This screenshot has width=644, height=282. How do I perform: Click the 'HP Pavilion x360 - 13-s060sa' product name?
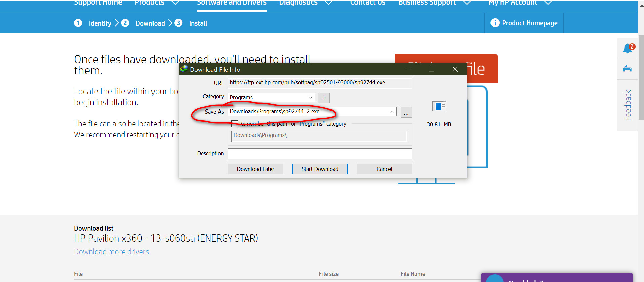(x=166, y=238)
